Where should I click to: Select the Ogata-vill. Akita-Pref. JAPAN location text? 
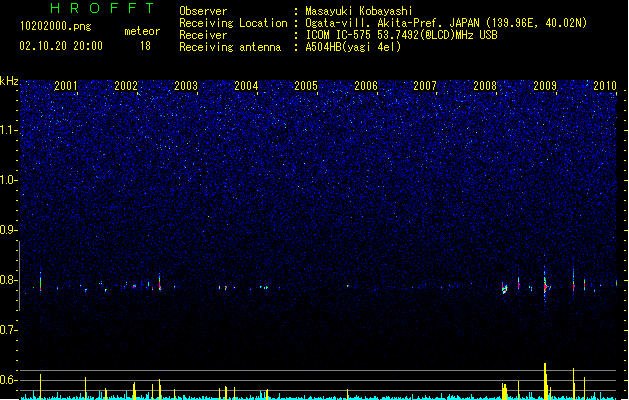coord(446,23)
